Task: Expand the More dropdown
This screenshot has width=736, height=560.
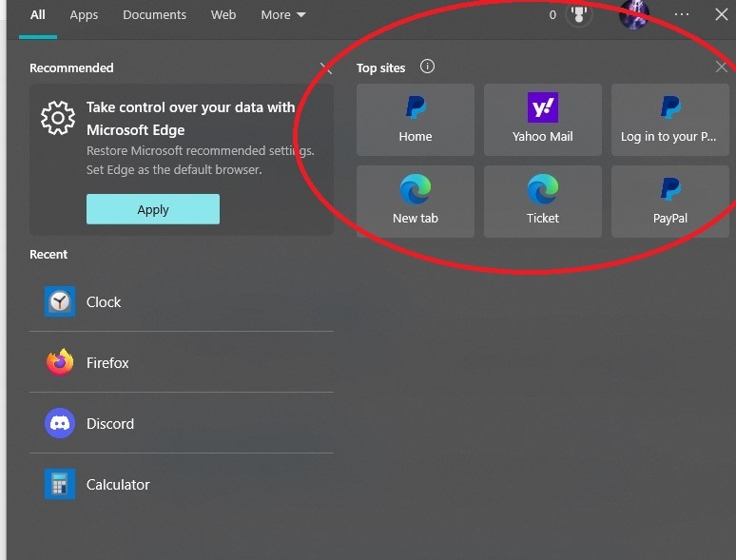Action: coord(283,15)
